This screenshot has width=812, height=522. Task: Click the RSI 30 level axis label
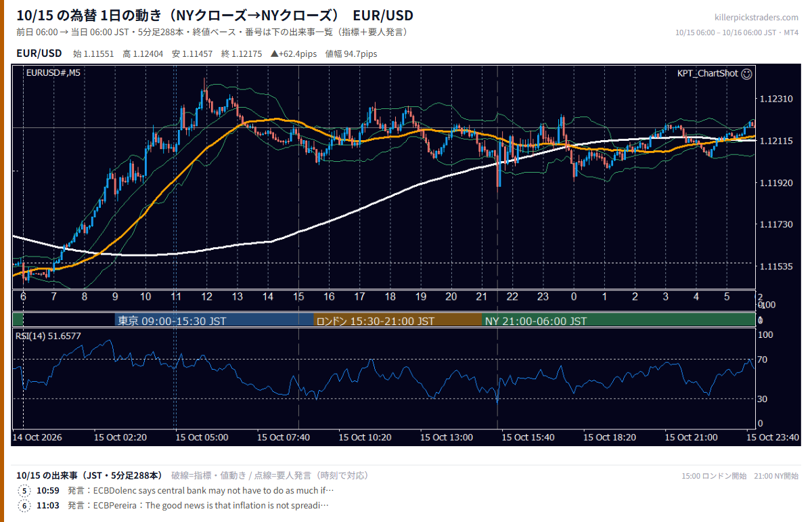point(762,399)
